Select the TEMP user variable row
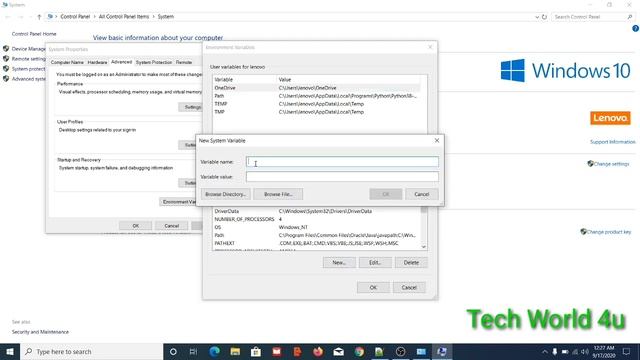 coord(316,104)
